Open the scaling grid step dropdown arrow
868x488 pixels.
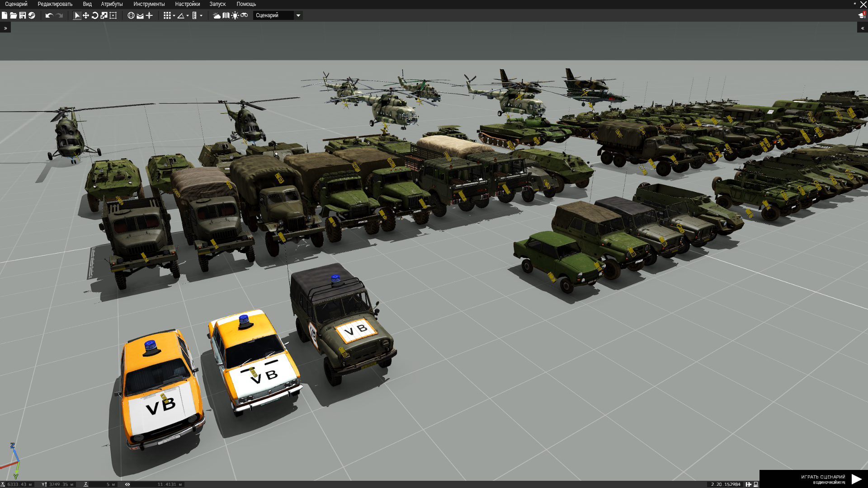(201, 16)
